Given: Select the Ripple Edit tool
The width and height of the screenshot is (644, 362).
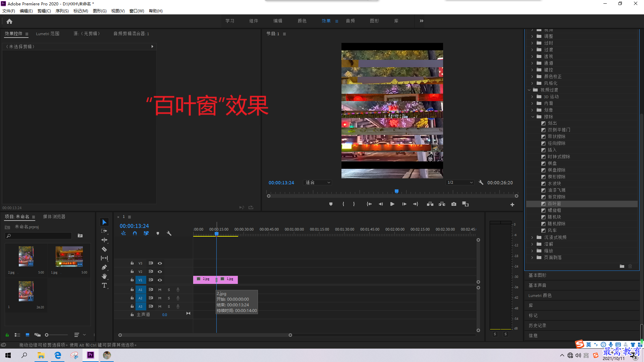Looking at the screenshot, I should coord(104,240).
